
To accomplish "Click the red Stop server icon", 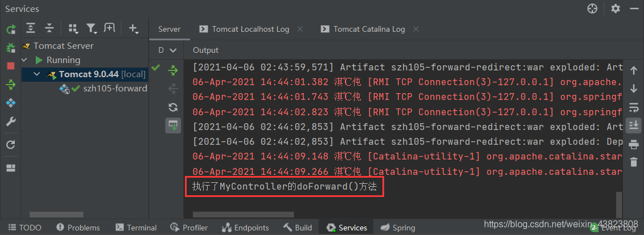I will [11, 66].
